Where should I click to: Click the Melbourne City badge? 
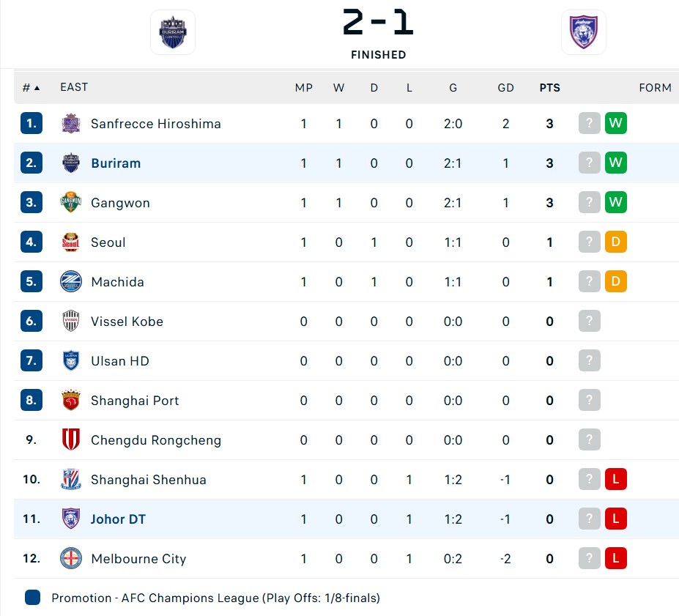coord(71,558)
